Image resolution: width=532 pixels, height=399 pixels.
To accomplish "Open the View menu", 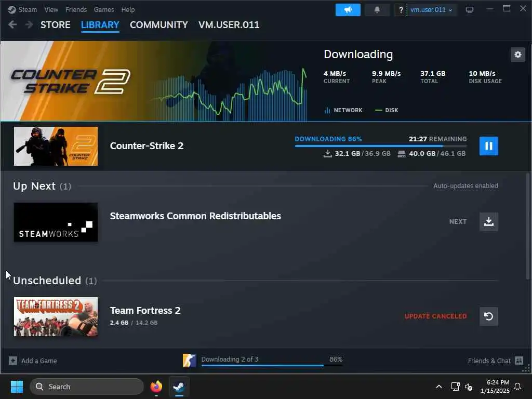I will click(x=51, y=9).
